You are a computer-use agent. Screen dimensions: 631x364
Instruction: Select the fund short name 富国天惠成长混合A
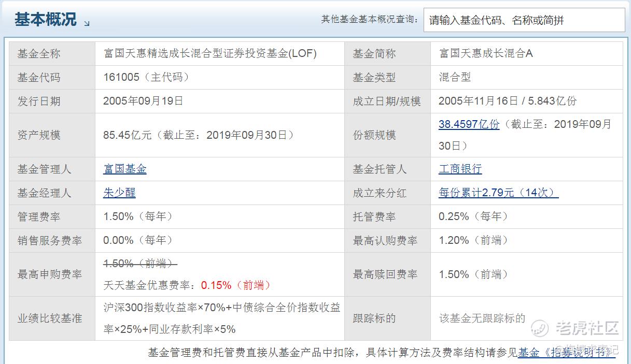486,53
